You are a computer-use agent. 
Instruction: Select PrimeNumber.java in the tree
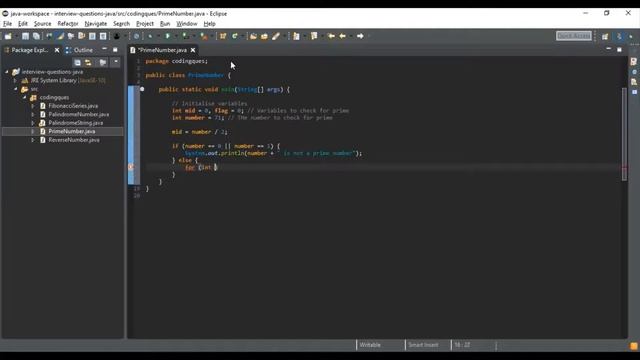72,131
